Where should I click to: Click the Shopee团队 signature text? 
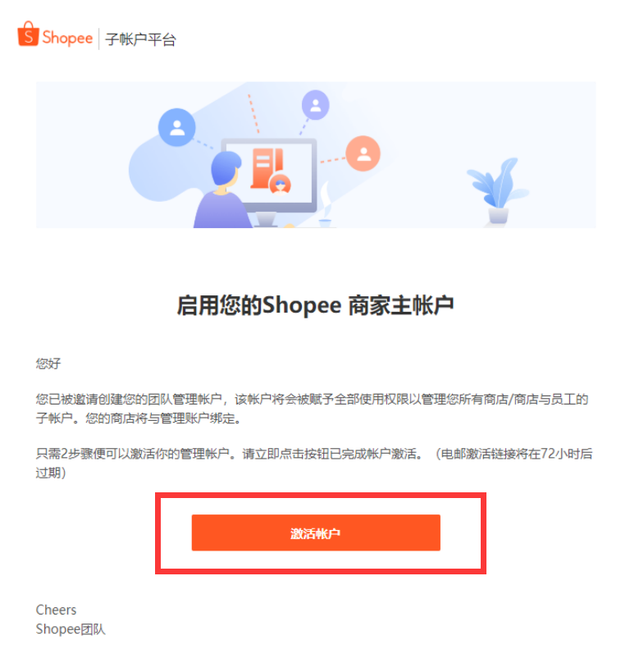[x=71, y=629]
